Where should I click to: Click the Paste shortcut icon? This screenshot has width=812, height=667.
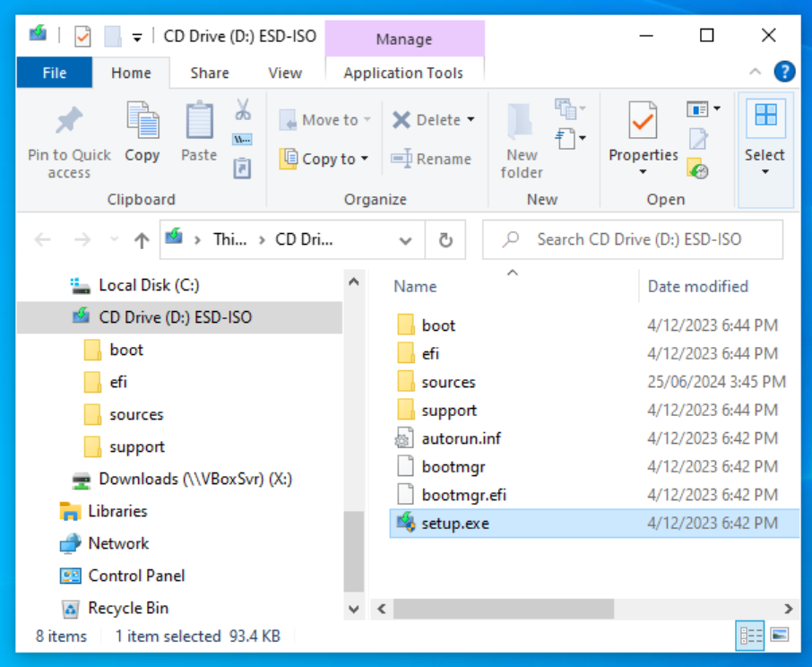point(242,169)
